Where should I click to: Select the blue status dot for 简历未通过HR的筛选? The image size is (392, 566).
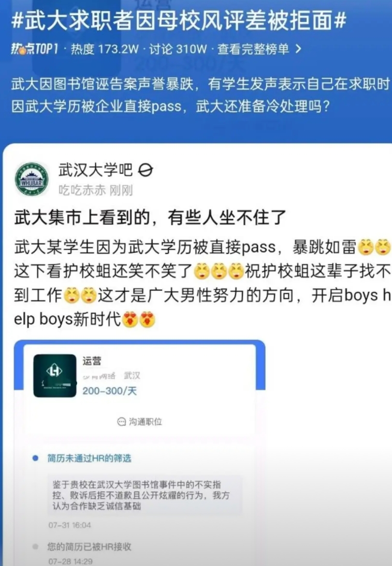click(35, 458)
